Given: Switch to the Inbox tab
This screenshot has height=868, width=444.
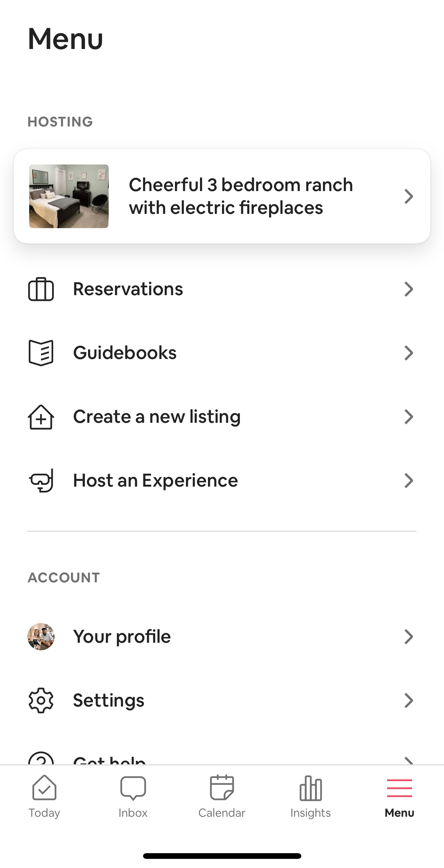Looking at the screenshot, I should tap(133, 797).
